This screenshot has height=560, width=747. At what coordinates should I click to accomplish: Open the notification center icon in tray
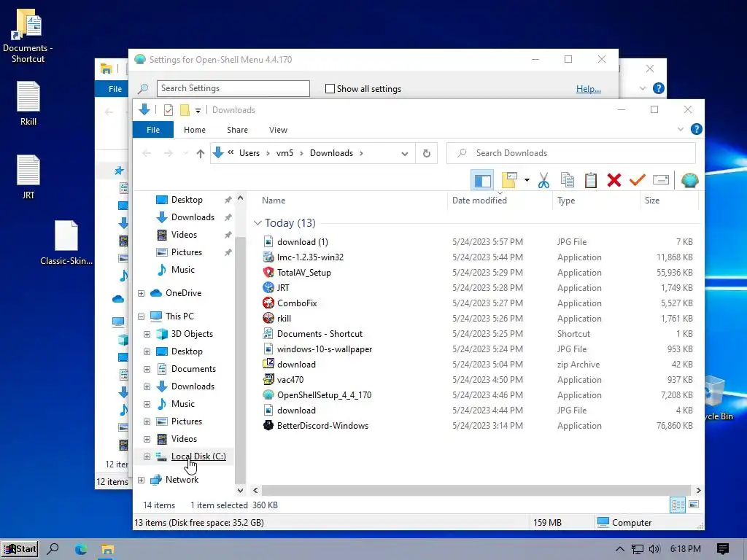coord(722,549)
